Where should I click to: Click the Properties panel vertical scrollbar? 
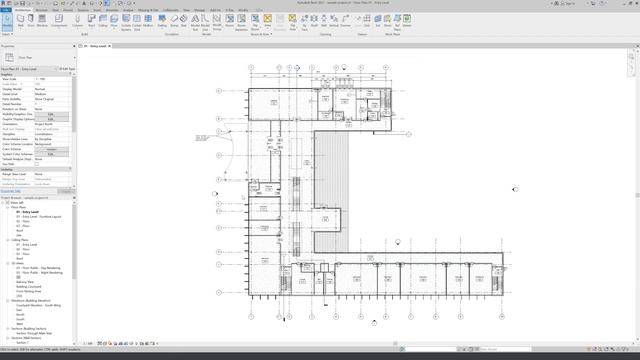click(x=74, y=104)
